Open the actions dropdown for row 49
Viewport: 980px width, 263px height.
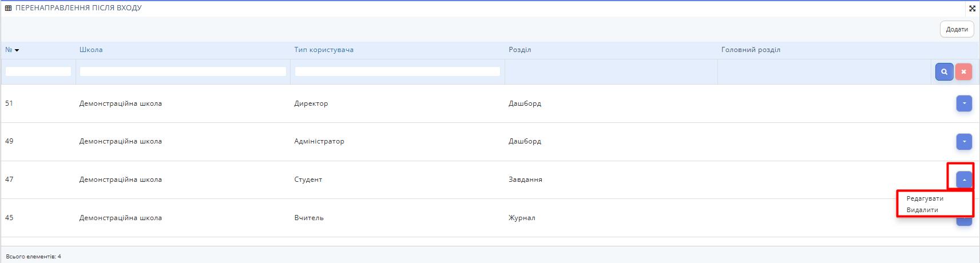pos(964,141)
